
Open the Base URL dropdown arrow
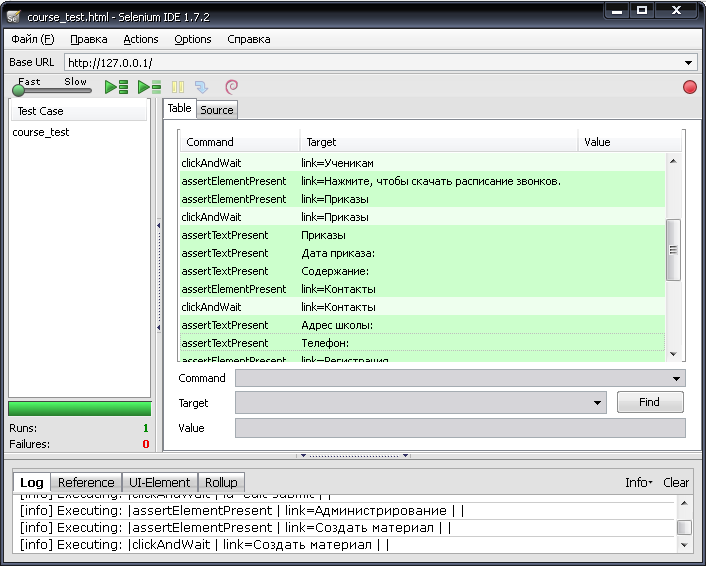point(688,63)
